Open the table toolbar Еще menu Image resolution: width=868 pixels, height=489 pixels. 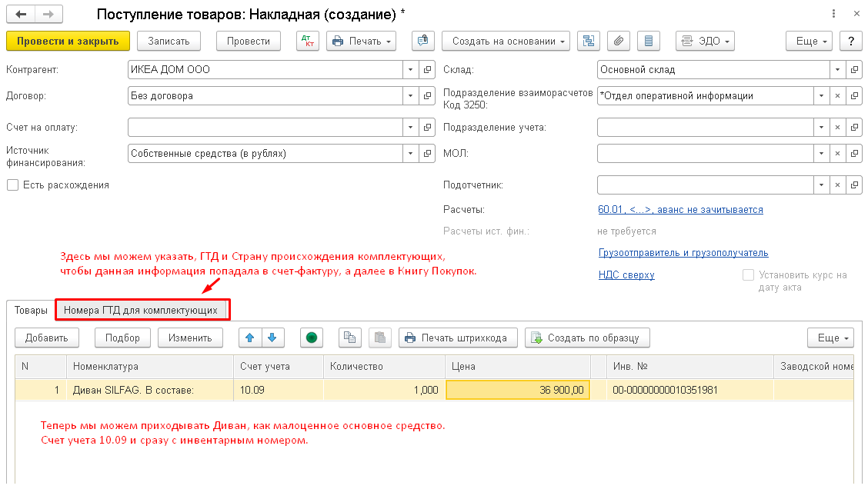pos(830,338)
